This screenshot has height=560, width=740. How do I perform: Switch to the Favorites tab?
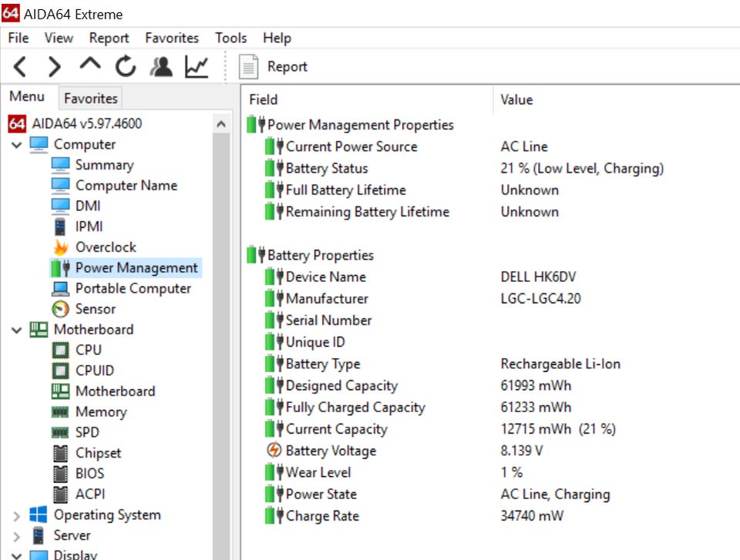[90, 99]
